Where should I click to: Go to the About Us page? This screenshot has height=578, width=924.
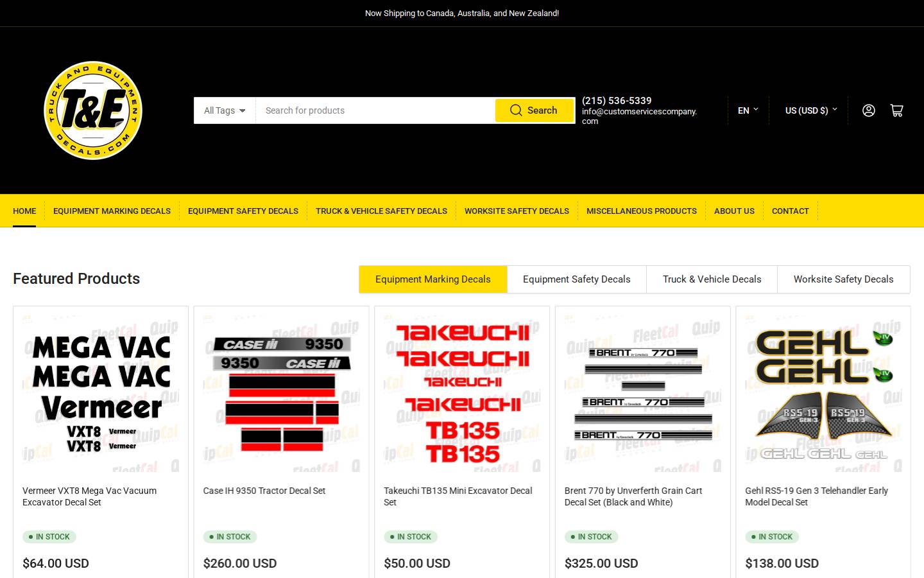coord(734,211)
